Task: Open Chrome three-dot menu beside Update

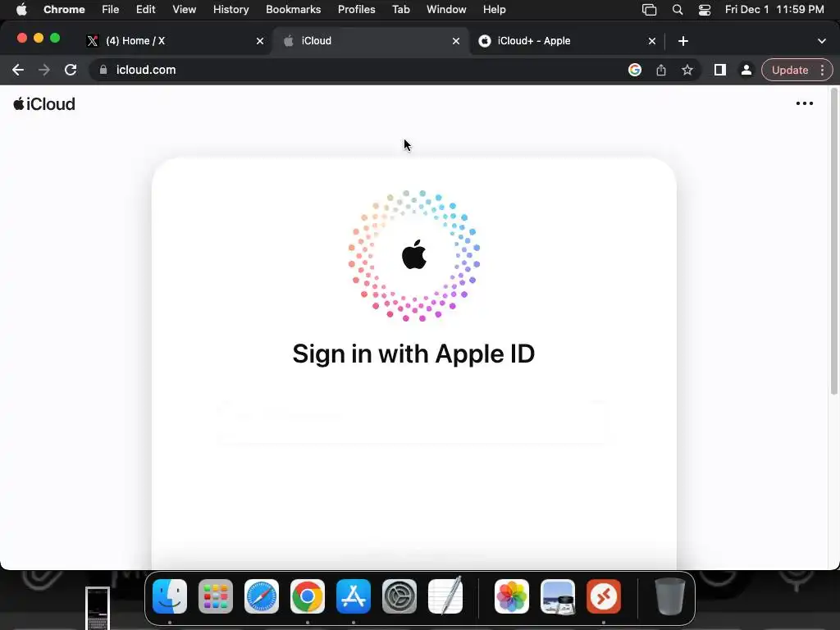Action: tap(822, 71)
